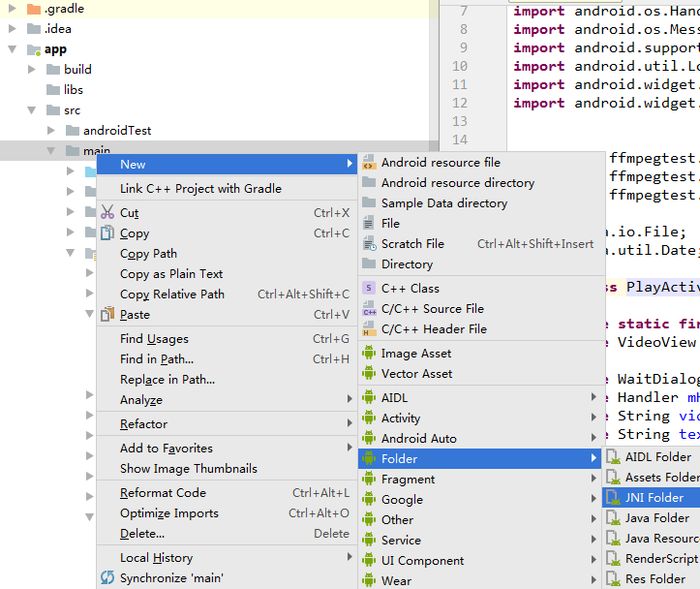The height and width of the screenshot is (589, 700).
Task: Select Assets Folder in Folder submenu
Action: [x=661, y=477]
